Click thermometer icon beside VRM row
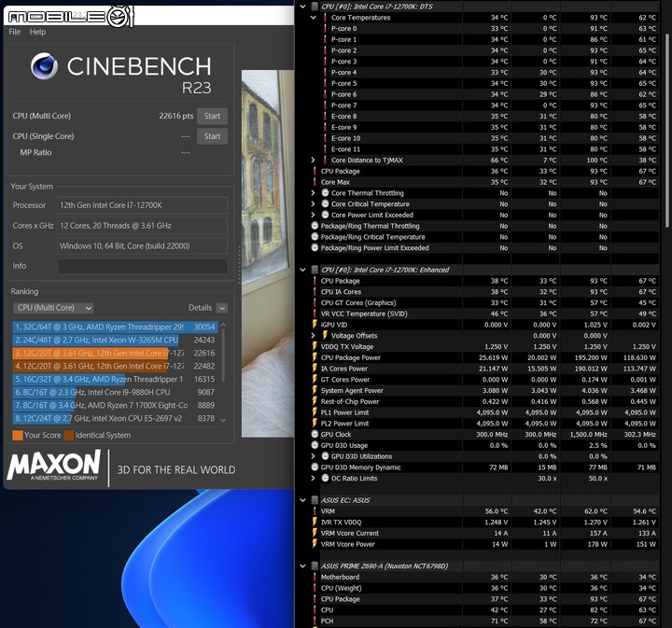This screenshot has height=628, width=672. point(315,511)
